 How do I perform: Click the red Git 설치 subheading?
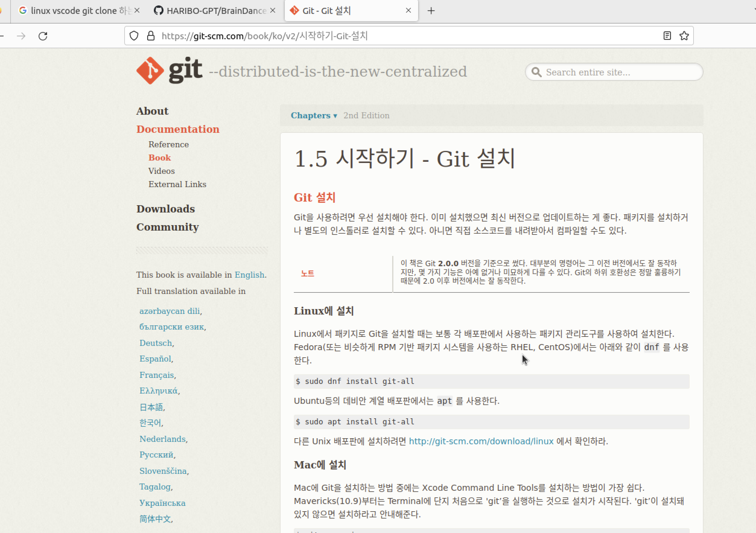[x=314, y=197]
